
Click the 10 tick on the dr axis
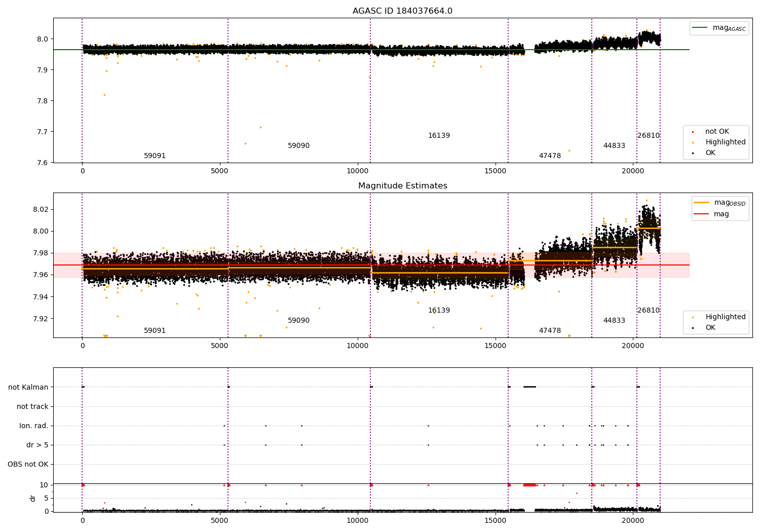point(44,485)
